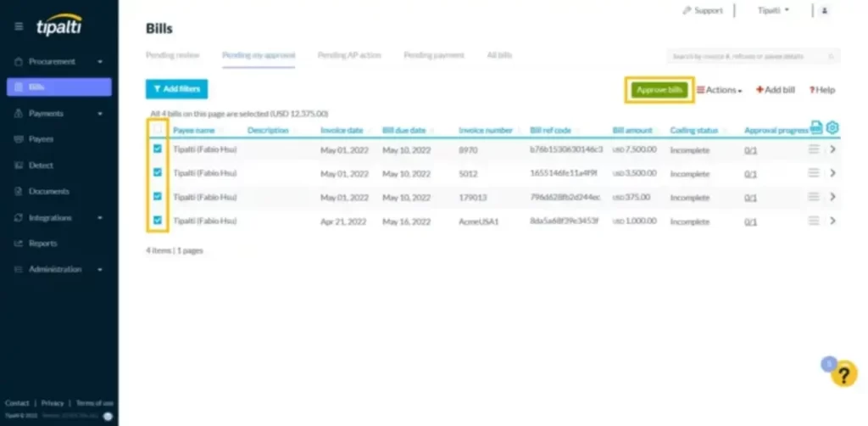Switch to the All bills tab
This screenshot has height=426, width=868.
pyautogui.click(x=499, y=55)
